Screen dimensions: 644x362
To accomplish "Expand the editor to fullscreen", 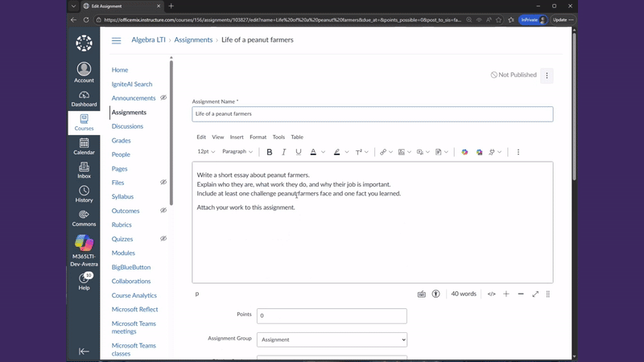I will [x=535, y=294].
